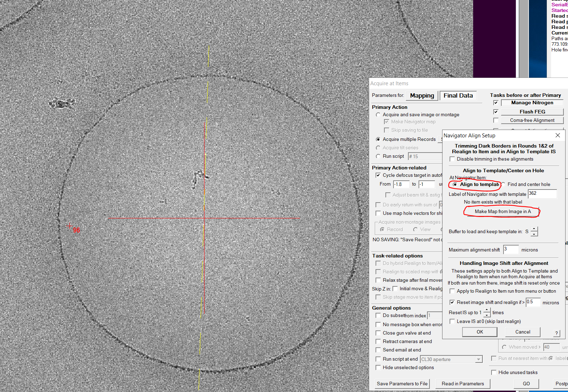568x392 pixels.
Task: Toggle Hide unselected options
Action: pyautogui.click(x=378, y=368)
